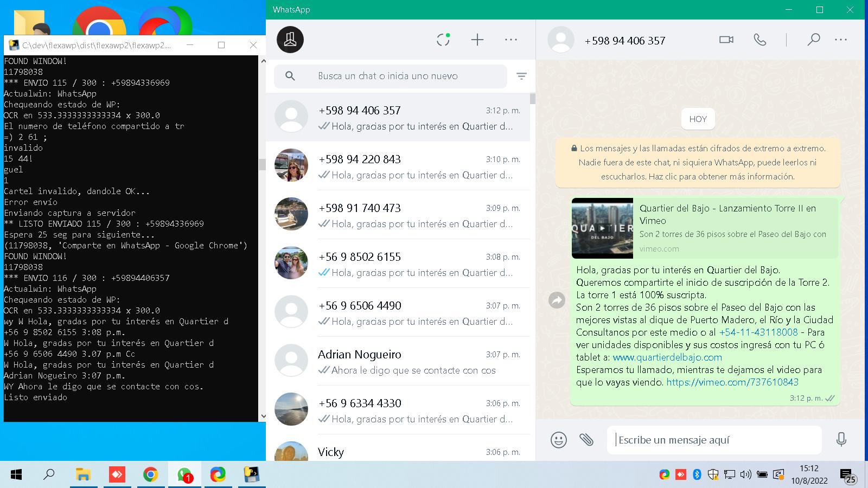Open the vimeo.com/737610843 link
This screenshot has width=868, height=488.
click(732, 382)
